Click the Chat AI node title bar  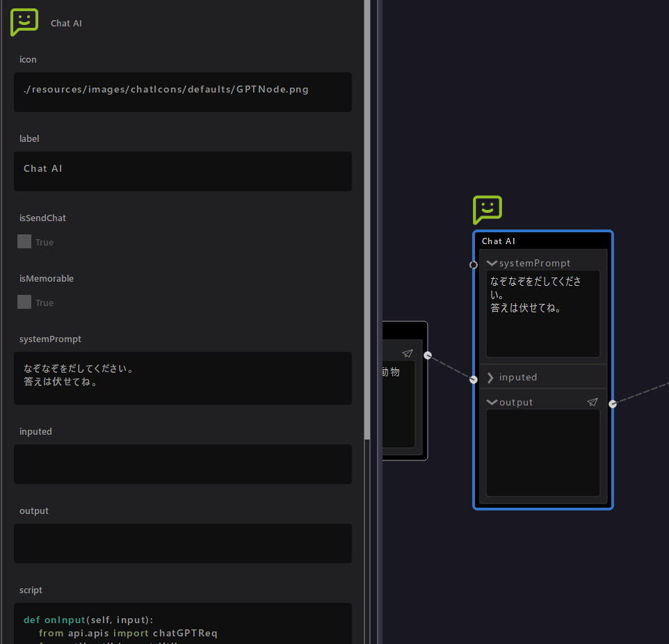pos(543,241)
